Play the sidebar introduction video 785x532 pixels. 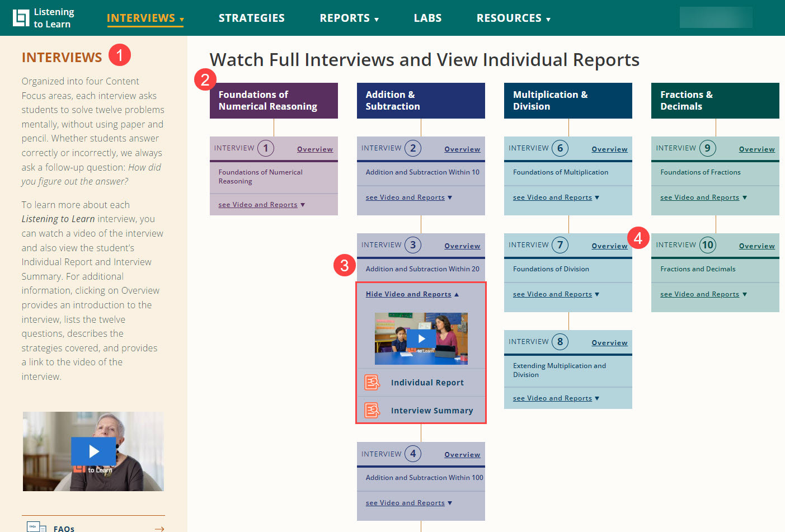[93, 451]
